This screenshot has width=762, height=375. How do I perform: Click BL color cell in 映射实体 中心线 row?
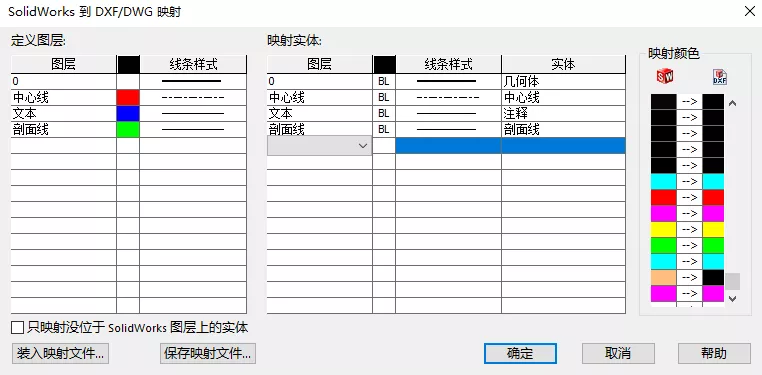pyautogui.click(x=384, y=98)
